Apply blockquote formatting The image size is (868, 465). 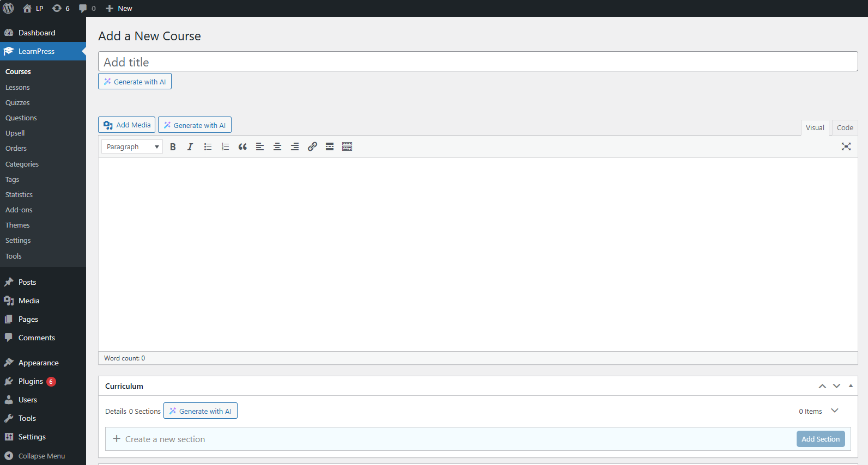click(x=242, y=146)
